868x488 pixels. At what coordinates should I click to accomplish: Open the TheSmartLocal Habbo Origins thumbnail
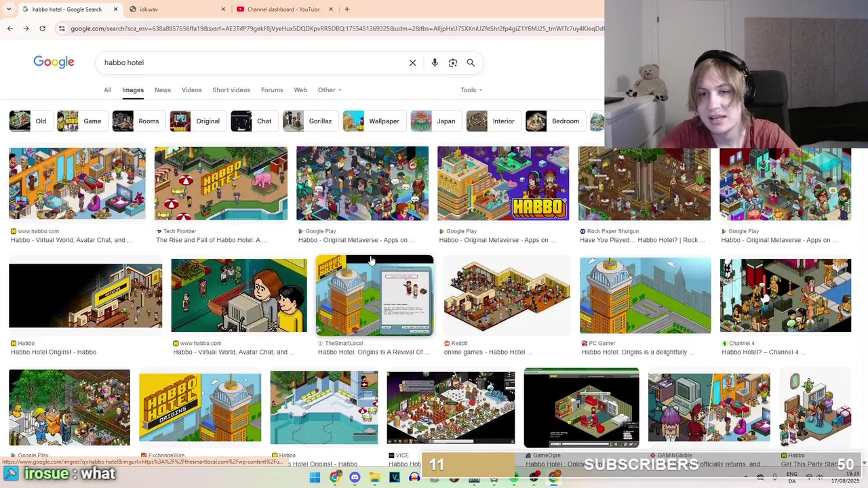[374, 296]
